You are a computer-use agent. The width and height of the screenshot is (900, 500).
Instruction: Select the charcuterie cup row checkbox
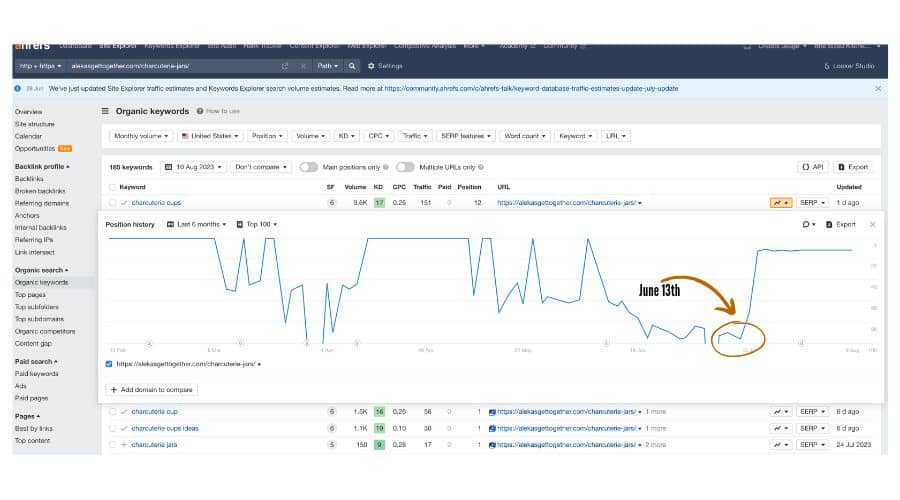click(x=112, y=412)
